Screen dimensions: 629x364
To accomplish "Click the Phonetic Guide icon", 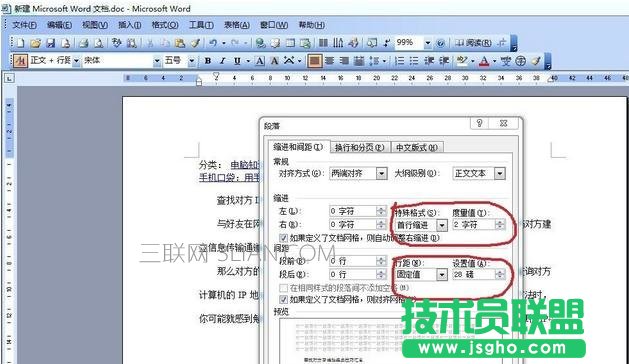I will (505, 61).
